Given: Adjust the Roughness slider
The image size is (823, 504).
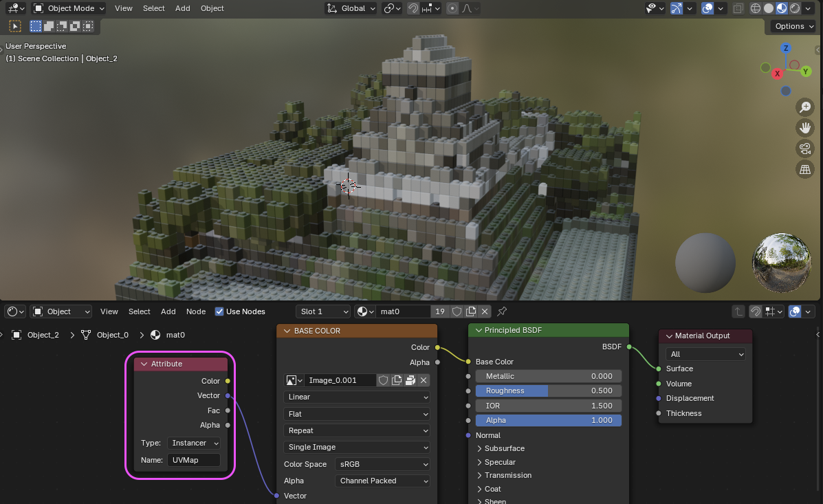Looking at the screenshot, I should 548,391.
